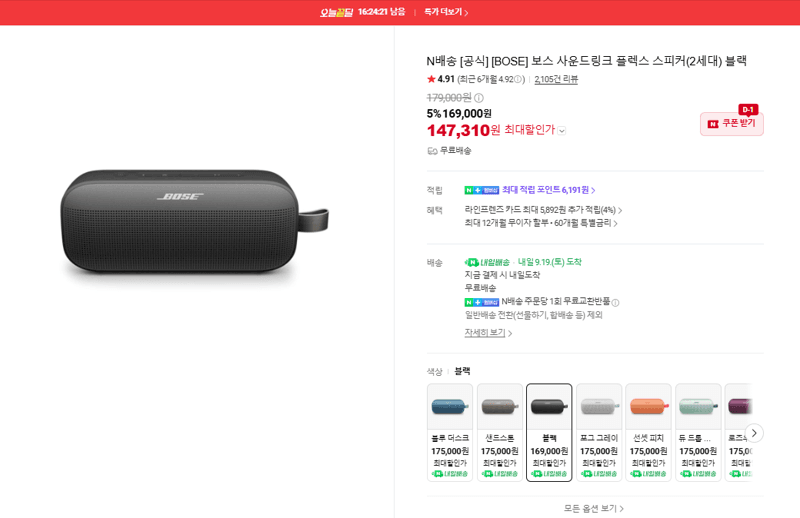
Task: Choose the 선셋 피치 speaker thumbnail
Action: [x=648, y=407]
